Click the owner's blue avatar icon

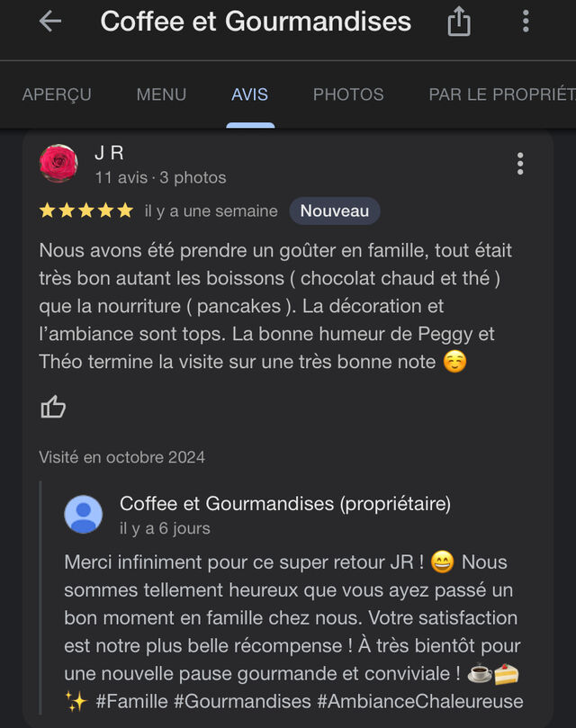(x=83, y=515)
